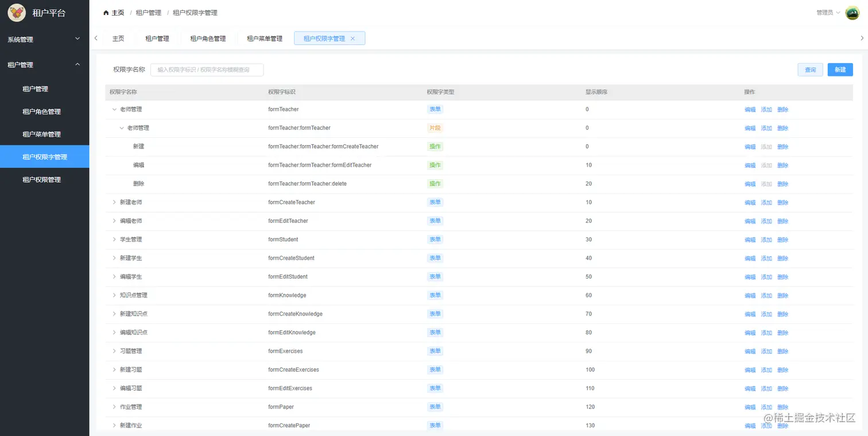Click 编辑 for the 新建老师 row

coord(750,203)
